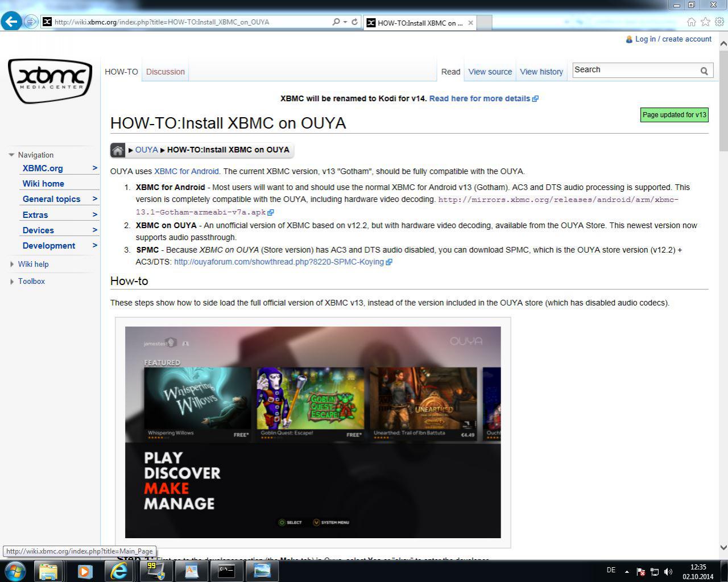Expand the Extras submenu arrow

[x=95, y=214]
